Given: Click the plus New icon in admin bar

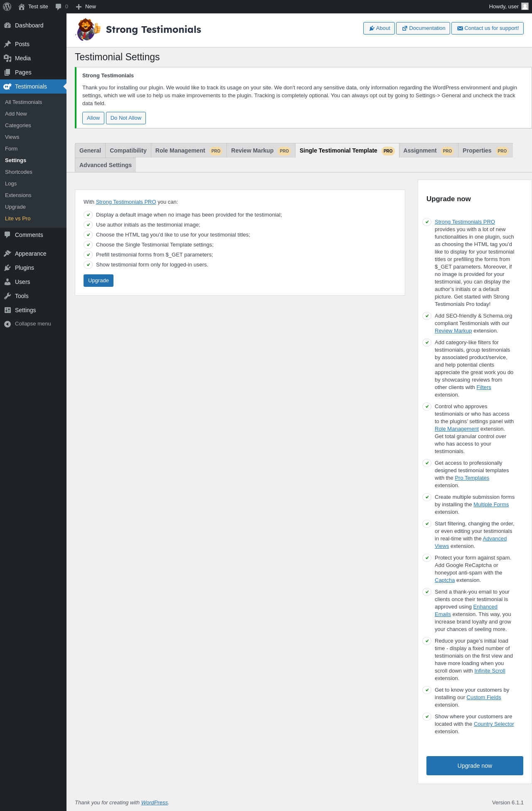Looking at the screenshot, I should click(x=79, y=7).
